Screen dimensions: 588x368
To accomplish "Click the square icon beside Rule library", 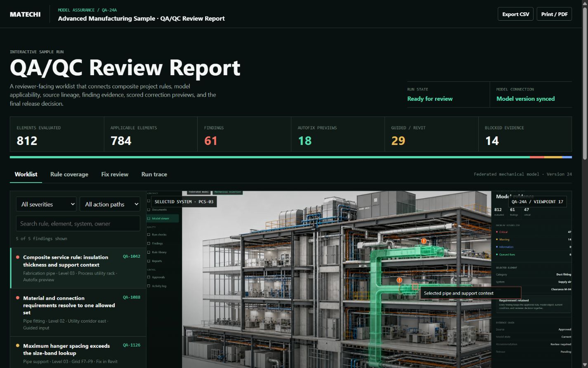I will (149, 252).
